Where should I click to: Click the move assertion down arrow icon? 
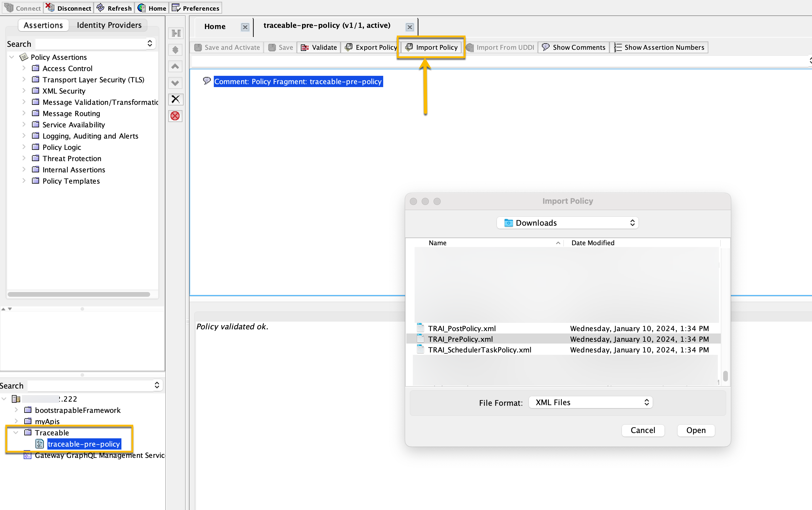[x=175, y=83]
